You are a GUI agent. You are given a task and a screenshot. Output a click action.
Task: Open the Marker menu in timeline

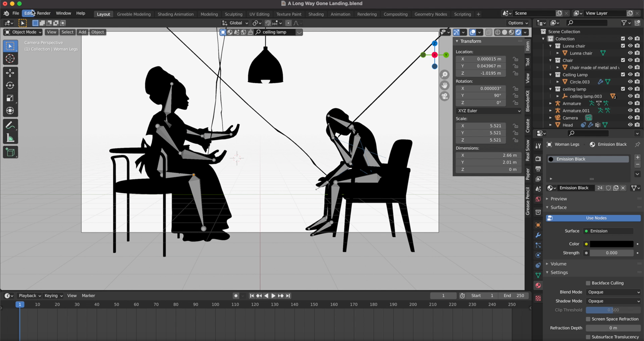89,296
